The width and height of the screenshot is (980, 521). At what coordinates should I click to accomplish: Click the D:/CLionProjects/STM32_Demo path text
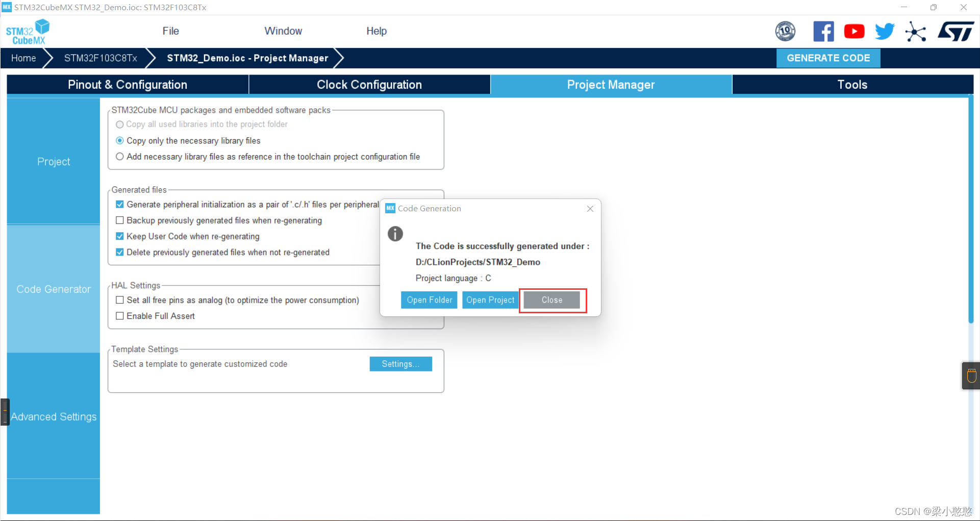coord(478,262)
